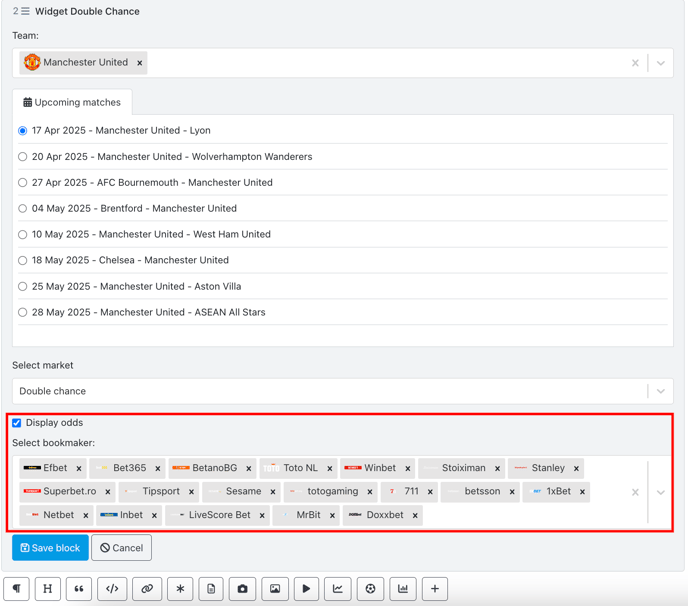Remove Inbet bookmaker tag
The height and width of the screenshot is (606, 688).
(154, 516)
